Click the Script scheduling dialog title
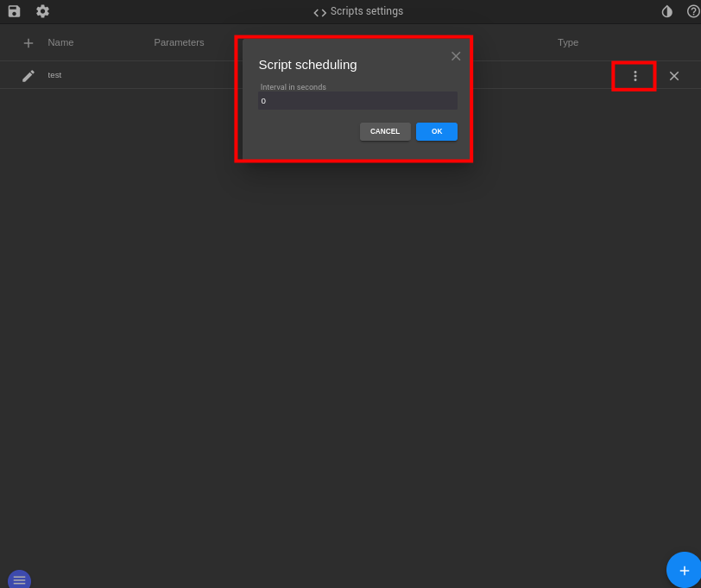 (308, 65)
